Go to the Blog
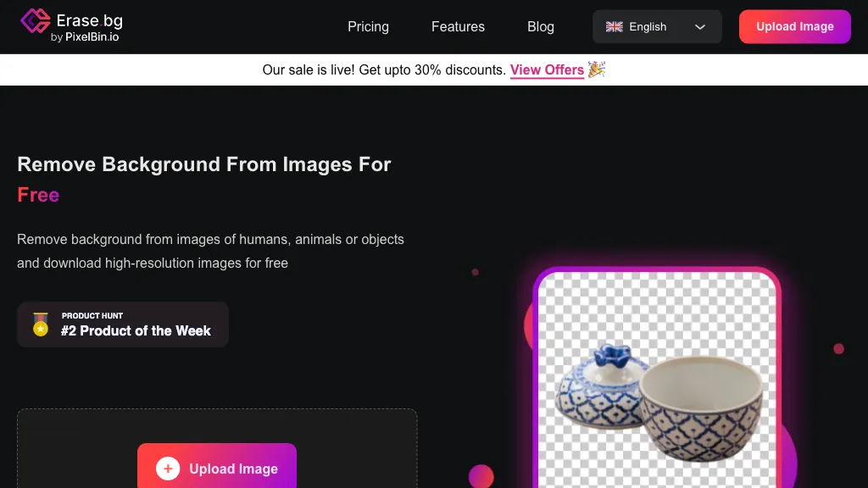 tap(540, 26)
